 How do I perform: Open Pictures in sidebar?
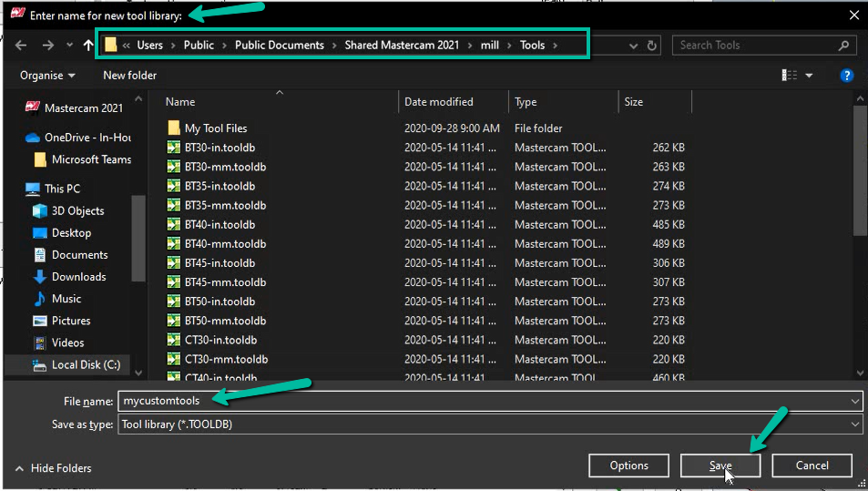61,321
